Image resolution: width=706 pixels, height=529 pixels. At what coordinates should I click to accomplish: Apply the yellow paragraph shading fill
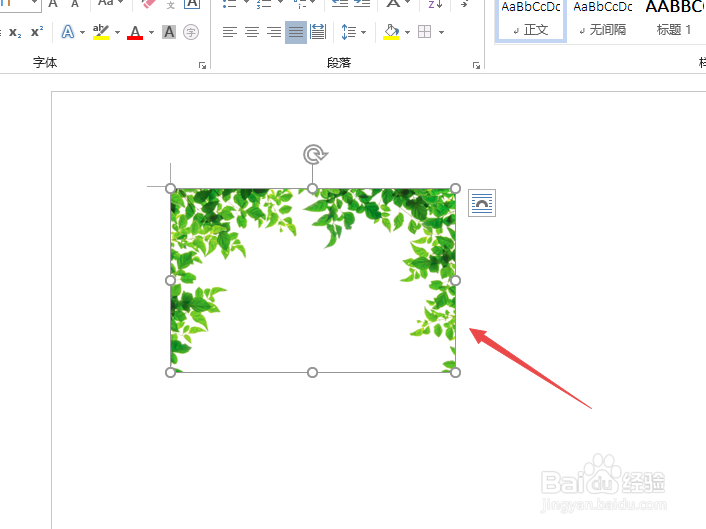[x=391, y=32]
